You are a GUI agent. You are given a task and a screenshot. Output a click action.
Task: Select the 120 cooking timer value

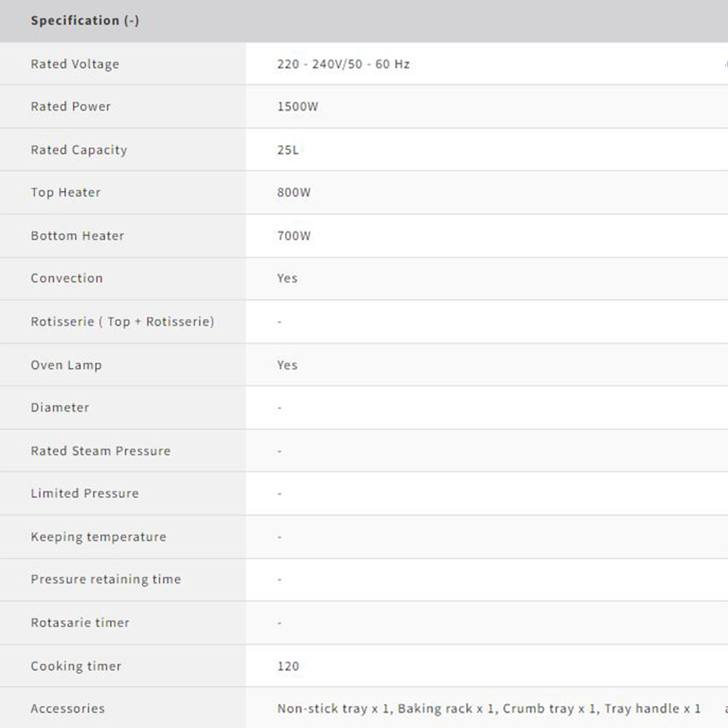[288, 666]
